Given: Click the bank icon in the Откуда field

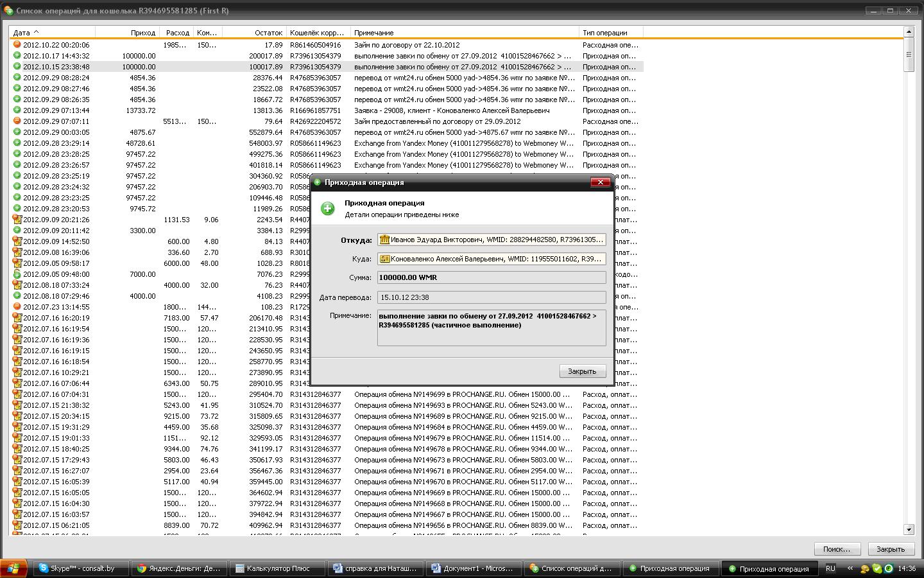Looking at the screenshot, I should (385, 240).
